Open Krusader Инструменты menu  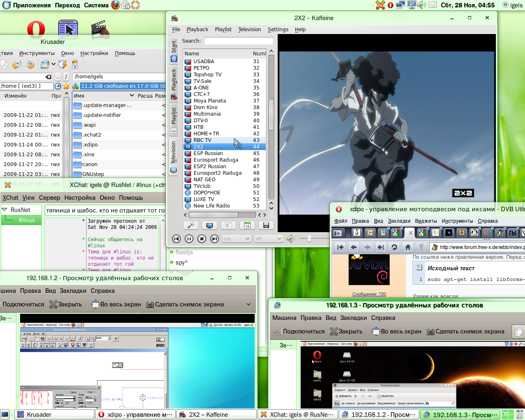(x=37, y=53)
